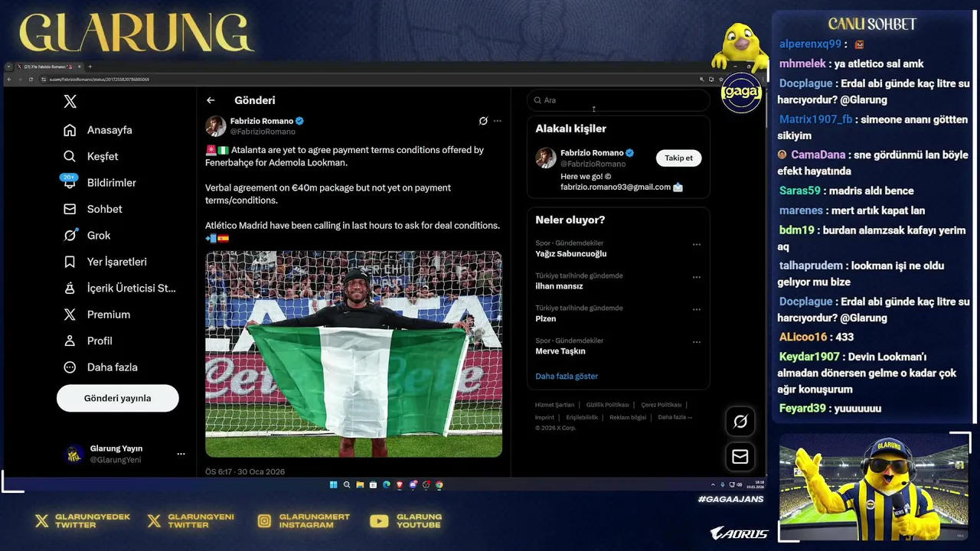Open Fabrizio Romano in Alakalı kişiler

(592, 153)
